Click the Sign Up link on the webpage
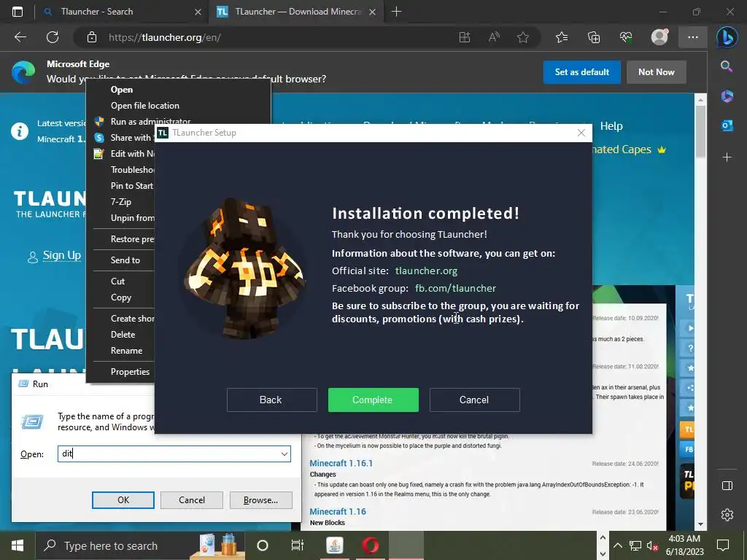The width and height of the screenshot is (747, 560). pyautogui.click(x=61, y=256)
